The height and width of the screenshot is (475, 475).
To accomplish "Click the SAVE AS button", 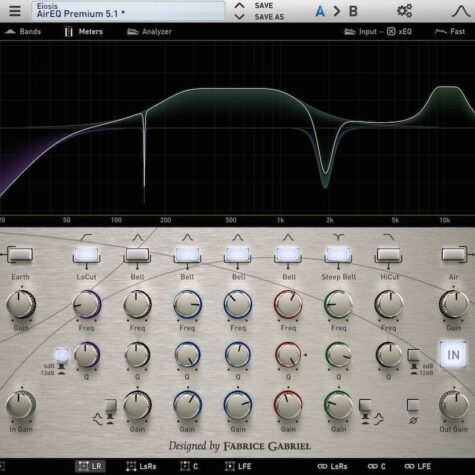I will click(269, 17).
